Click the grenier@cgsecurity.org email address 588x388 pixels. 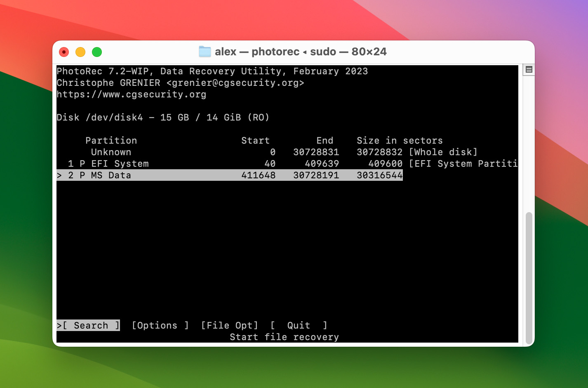click(235, 83)
